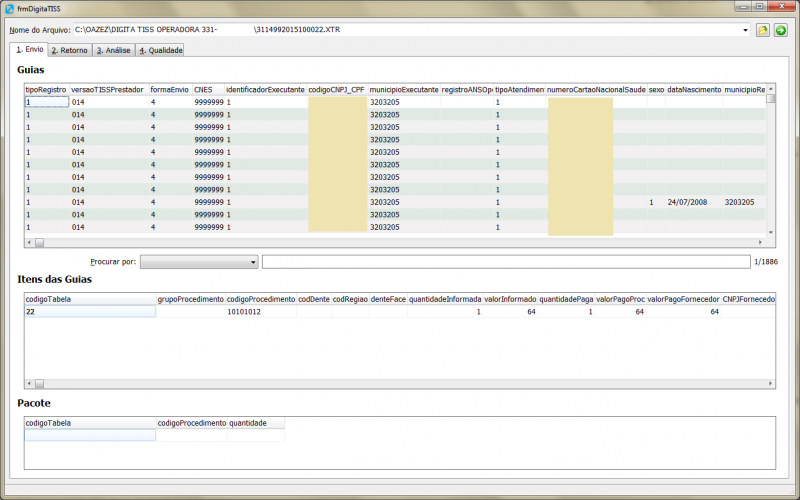Image resolution: width=800 pixels, height=500 pixels.
Task: Click the frmDigitaTISS window icon
Action: click(x=9, y=9)
